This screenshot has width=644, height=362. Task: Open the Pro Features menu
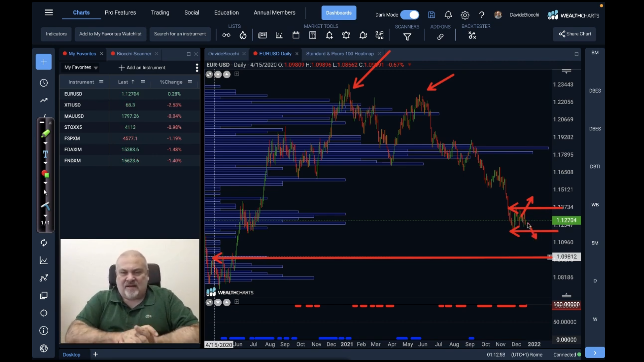click(x=120, y=12)
